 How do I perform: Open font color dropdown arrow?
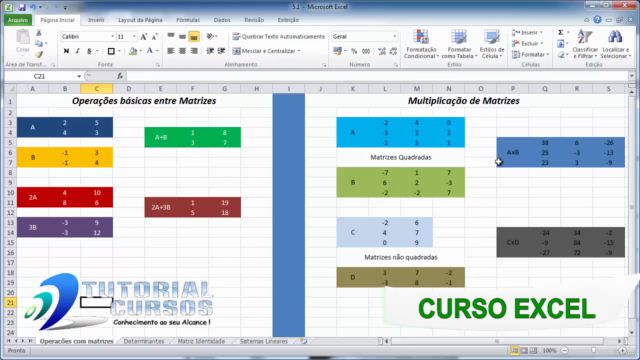157,51
